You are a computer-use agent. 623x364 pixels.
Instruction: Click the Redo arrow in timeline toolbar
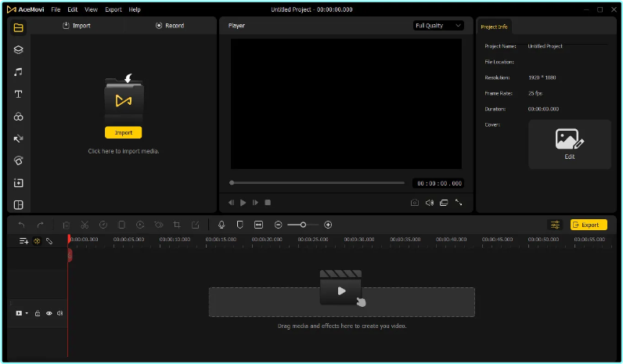(x=40, y=225)
